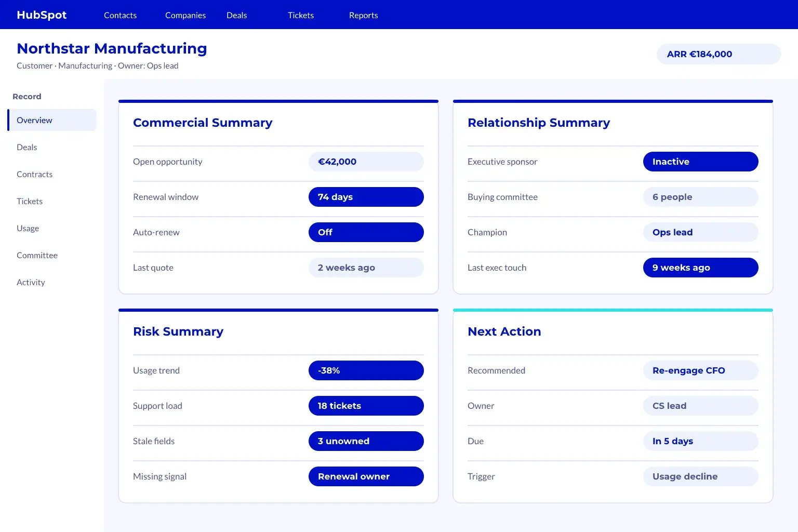Click the Renewal owner missing signal pill
This screenshot has width=798, height=532.
pyautogui.click(x=366, y=476)
